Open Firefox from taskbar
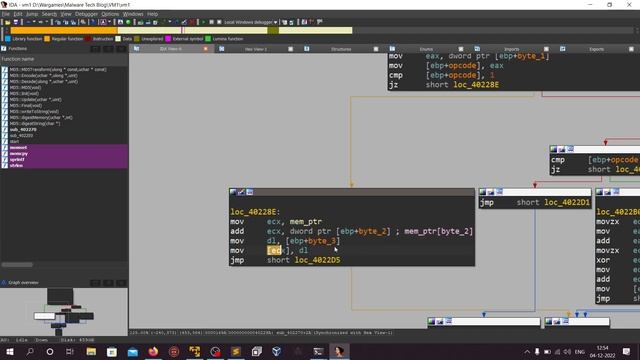 click(x=153, y=351)
